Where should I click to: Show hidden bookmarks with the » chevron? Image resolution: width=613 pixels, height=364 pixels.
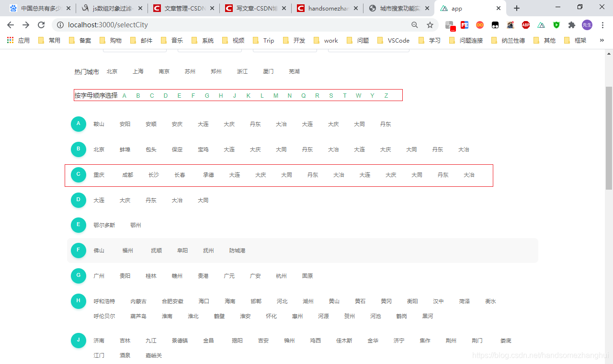pos(602,40)
